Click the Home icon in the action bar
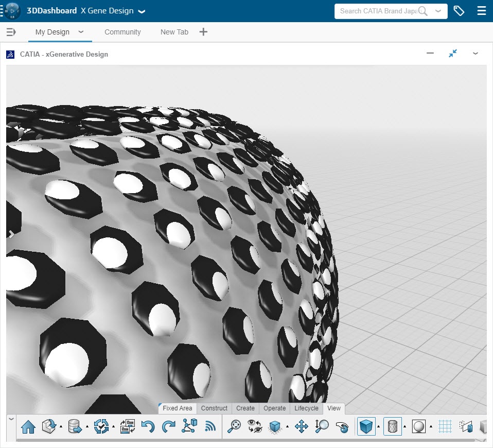Screen dimensions: 493x448 point(28,426)
